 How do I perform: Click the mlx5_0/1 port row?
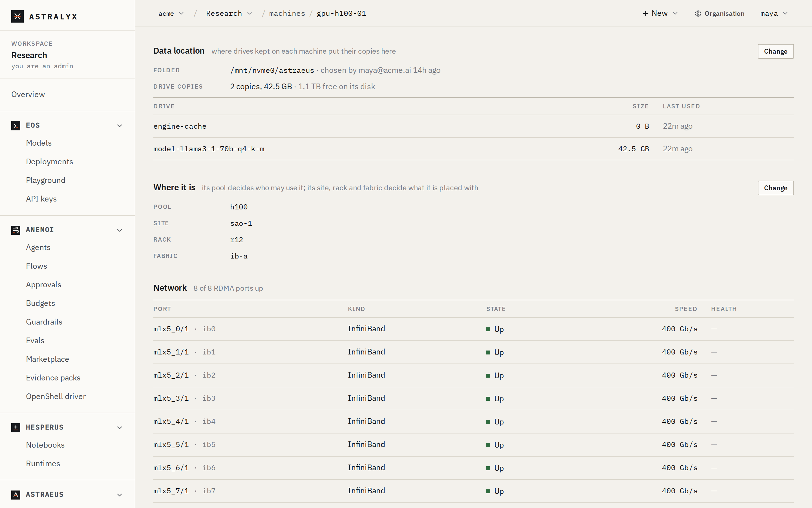pos(473,329)
